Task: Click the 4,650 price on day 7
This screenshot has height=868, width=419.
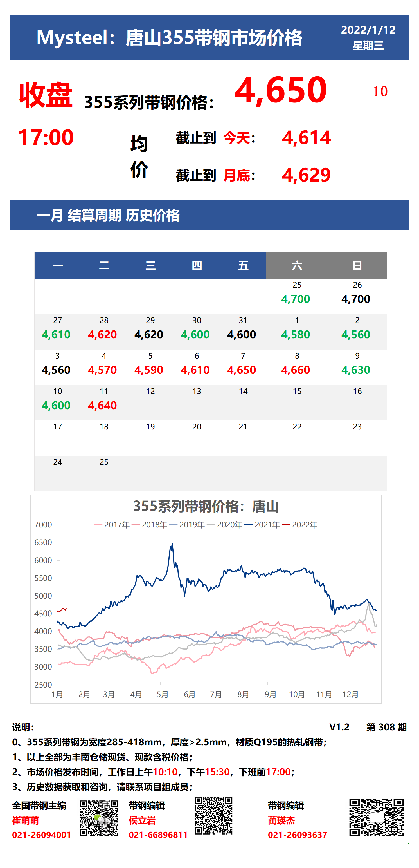Action: (242, 370)
